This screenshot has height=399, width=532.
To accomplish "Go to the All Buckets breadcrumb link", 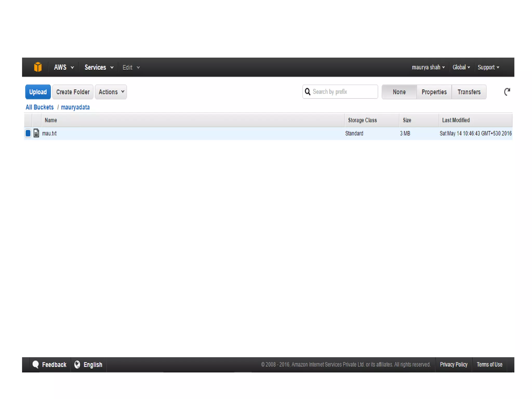I will [39, 107].
